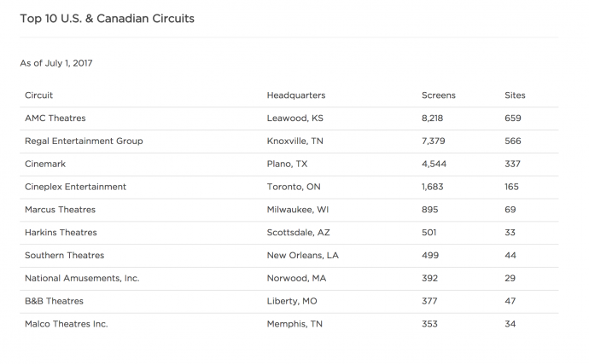Click Memphis, TN headquarters cell
589x364 pixels.
[293, 324]
